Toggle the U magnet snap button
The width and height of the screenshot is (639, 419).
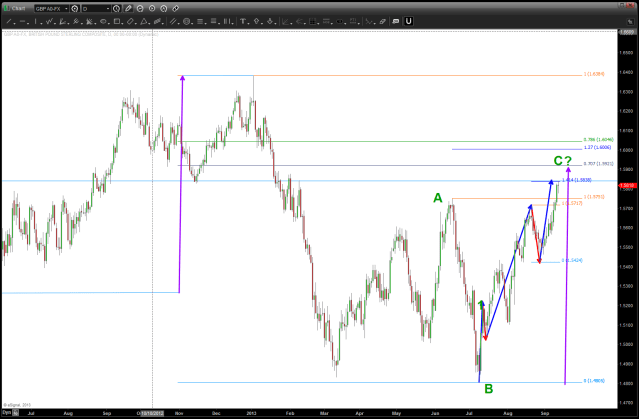(408, 21)
